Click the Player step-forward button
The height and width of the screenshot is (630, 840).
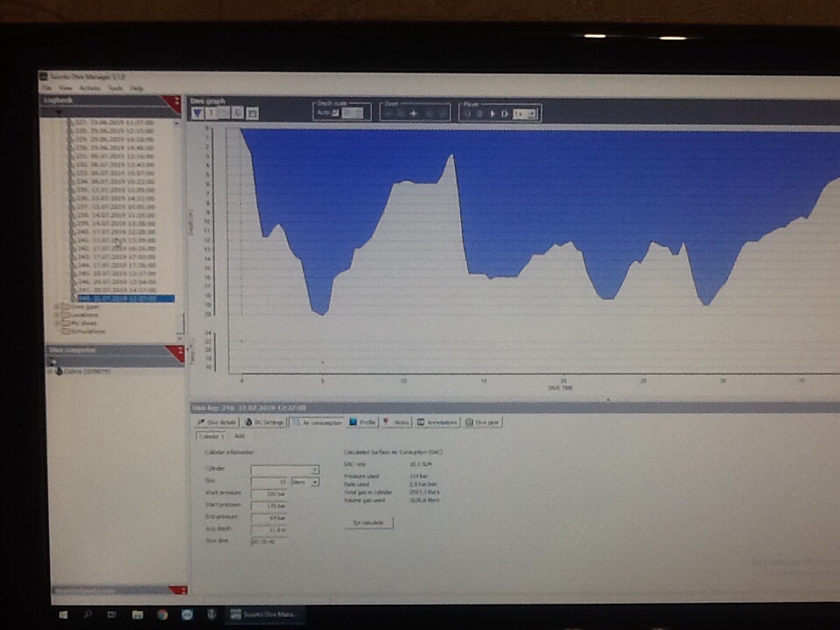[x=504, y=114]
